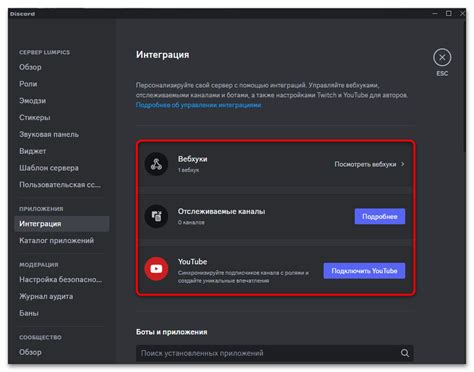Viewport: 474px width, 372px height.
Task: Open Настройка безопасно... section
Action: tap(61, 279)
